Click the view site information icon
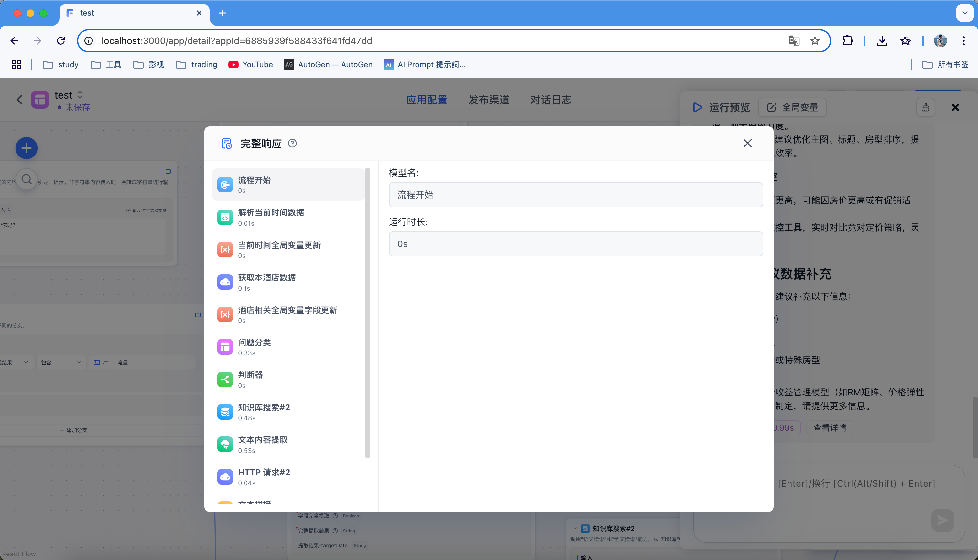Image resolution: width=978 pixels, height=560 pixels. pos(89,41)
